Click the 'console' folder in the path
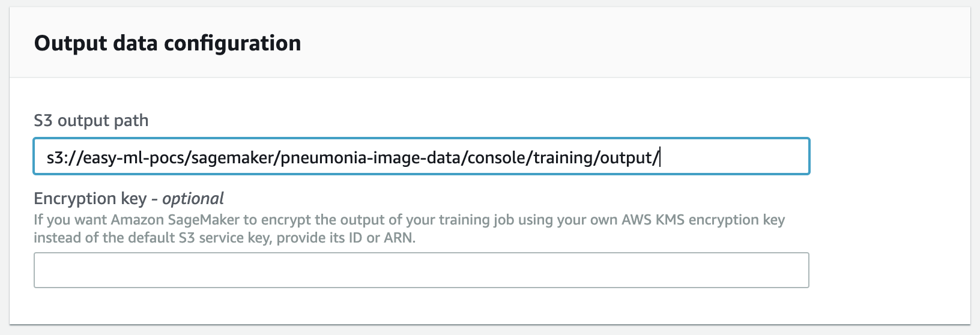Viewport: 980px width, 335px height. [497, 157]
